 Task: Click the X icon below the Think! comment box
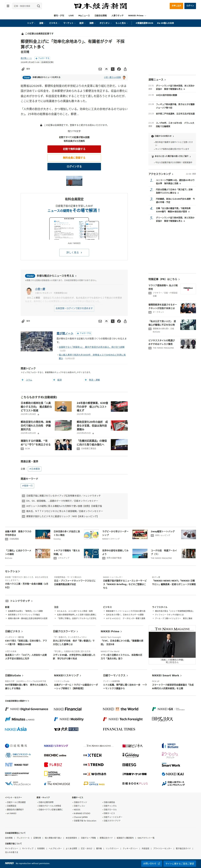pos(113,321)
